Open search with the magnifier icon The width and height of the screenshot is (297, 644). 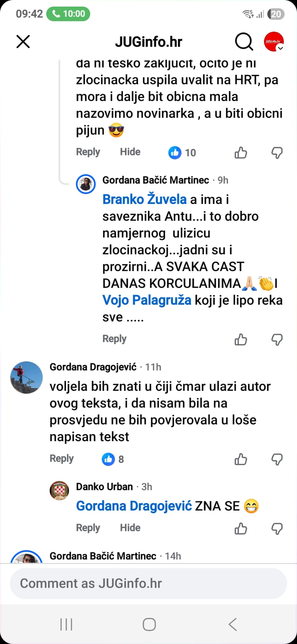click(244, 42)
